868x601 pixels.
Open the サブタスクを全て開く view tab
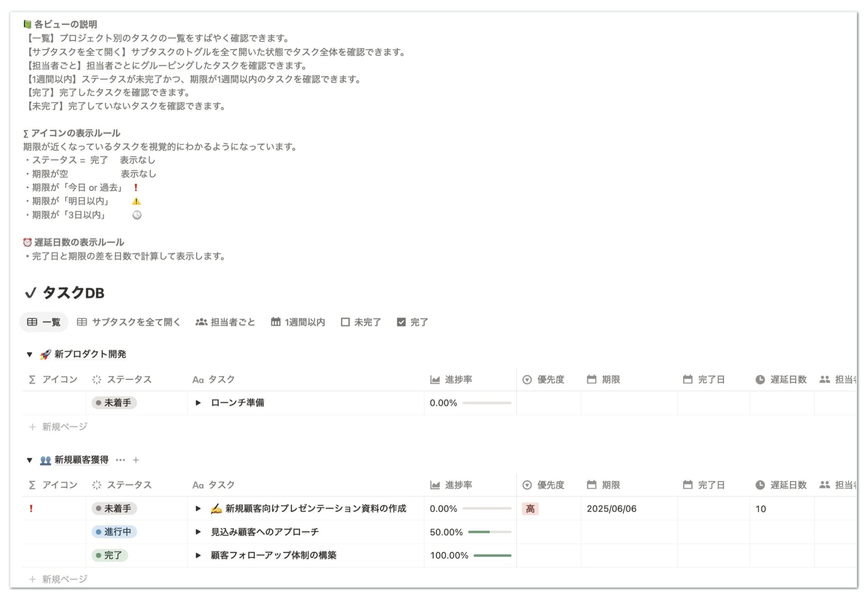click(128, 322)
